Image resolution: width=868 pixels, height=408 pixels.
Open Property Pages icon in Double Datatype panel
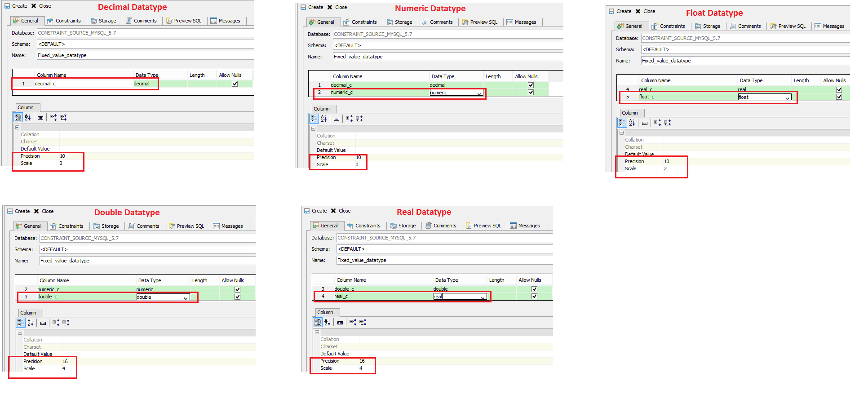pos(43,323)
